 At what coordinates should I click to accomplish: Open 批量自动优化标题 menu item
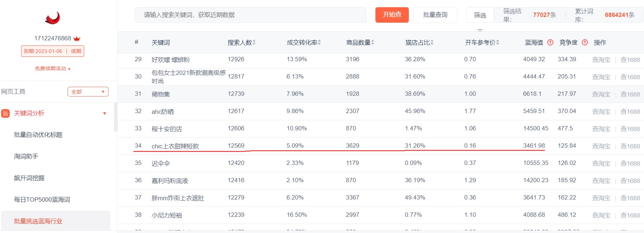[38, 135]
